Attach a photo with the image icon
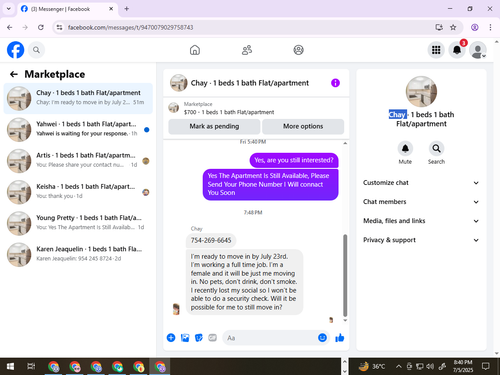This screenshot has height=375, width=500. click(x=185, y=338)
